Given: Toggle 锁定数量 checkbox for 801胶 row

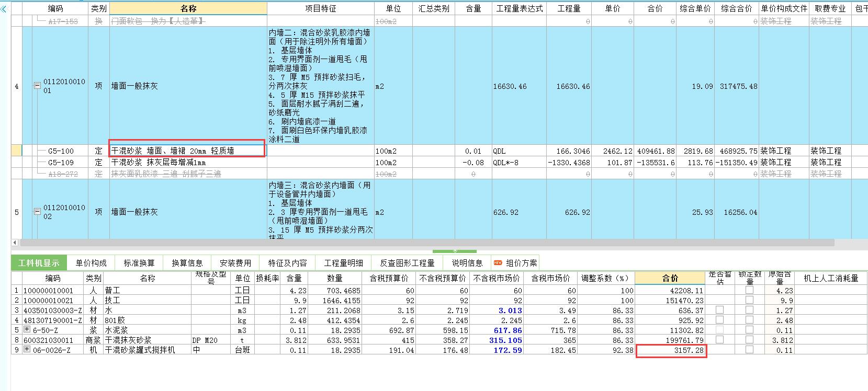Looking at the screenshot, I should 749,320.
